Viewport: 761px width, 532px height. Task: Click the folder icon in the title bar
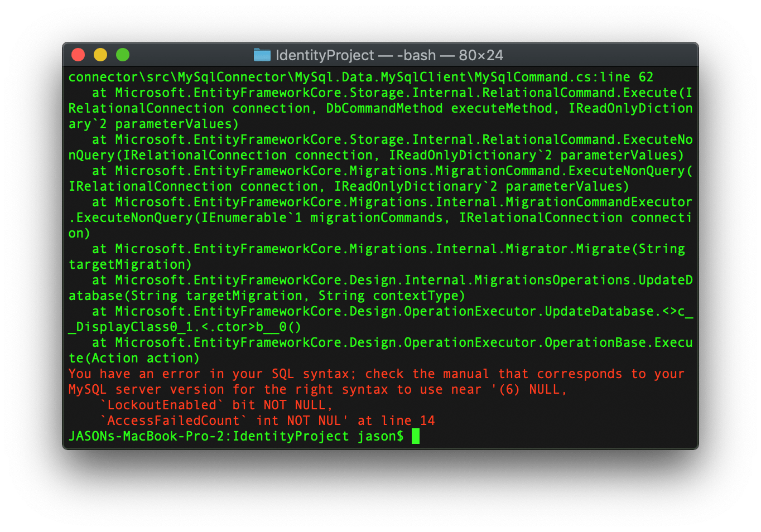[x=262, y=55]
